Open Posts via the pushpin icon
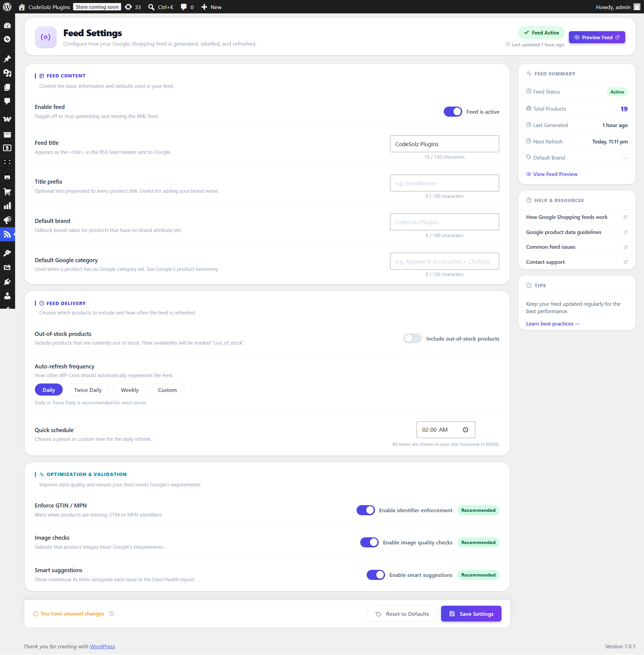 [7, 59]
